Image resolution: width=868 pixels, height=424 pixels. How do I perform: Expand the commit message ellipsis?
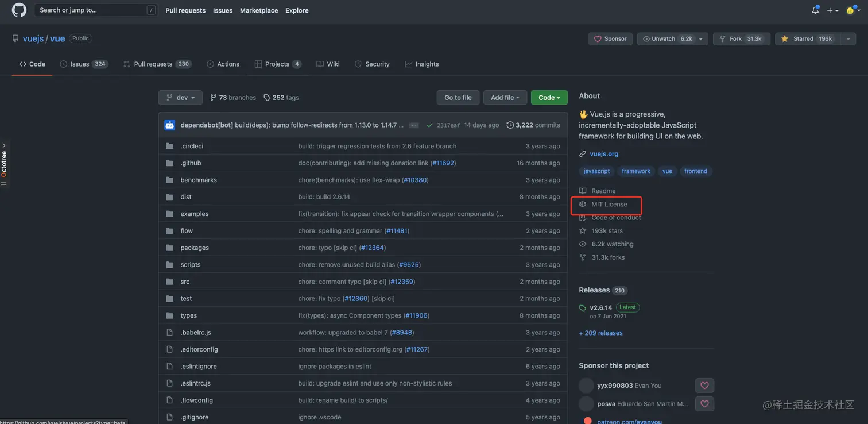point(414,125)
